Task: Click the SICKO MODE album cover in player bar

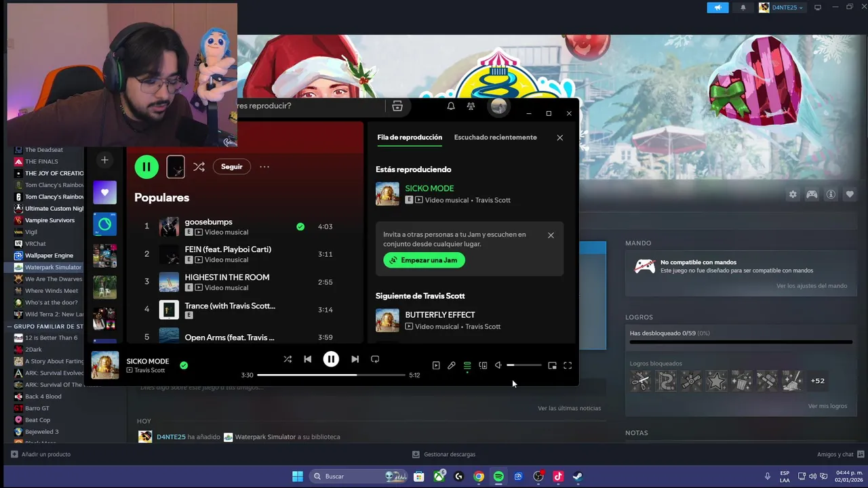Action: [105, 365]
